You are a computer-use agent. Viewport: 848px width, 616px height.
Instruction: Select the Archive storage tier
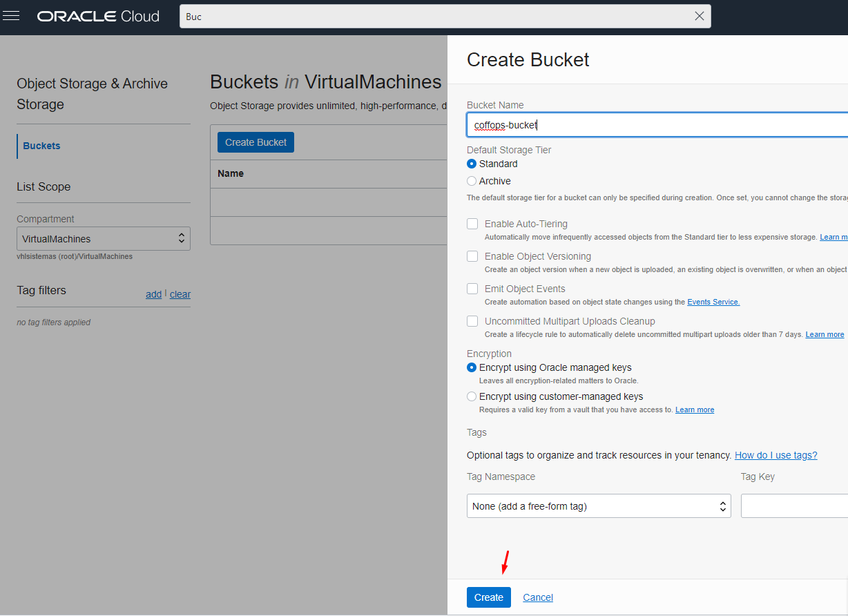point(472,181)
